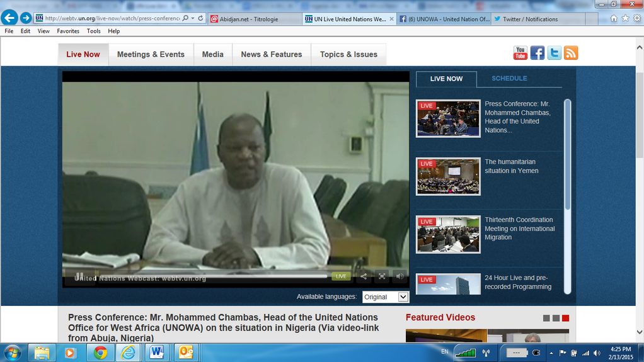Share the video using the share icon
The height and width of the screenshot is (362, 644).
click(x=364, y=276)
